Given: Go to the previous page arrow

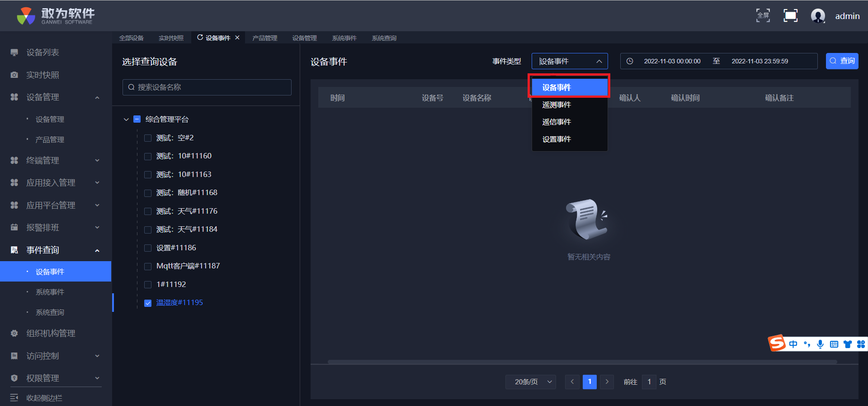Looking at the screenshot, I should click(x=572, y=382).
